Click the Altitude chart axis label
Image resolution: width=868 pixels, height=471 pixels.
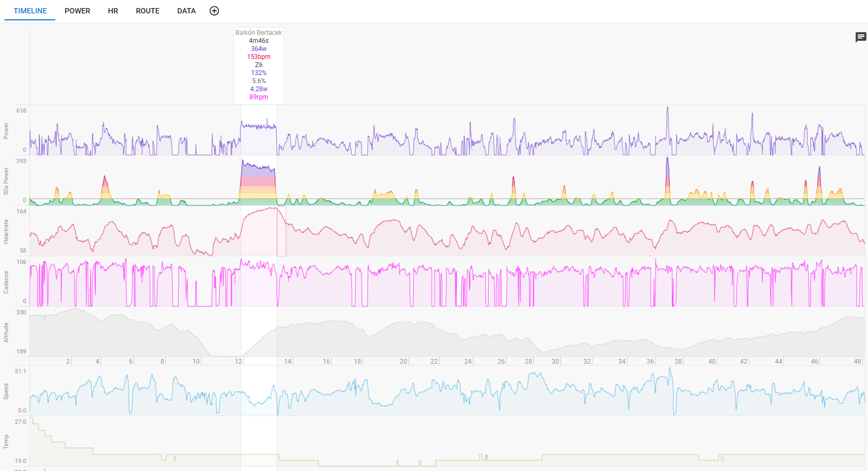6,333
